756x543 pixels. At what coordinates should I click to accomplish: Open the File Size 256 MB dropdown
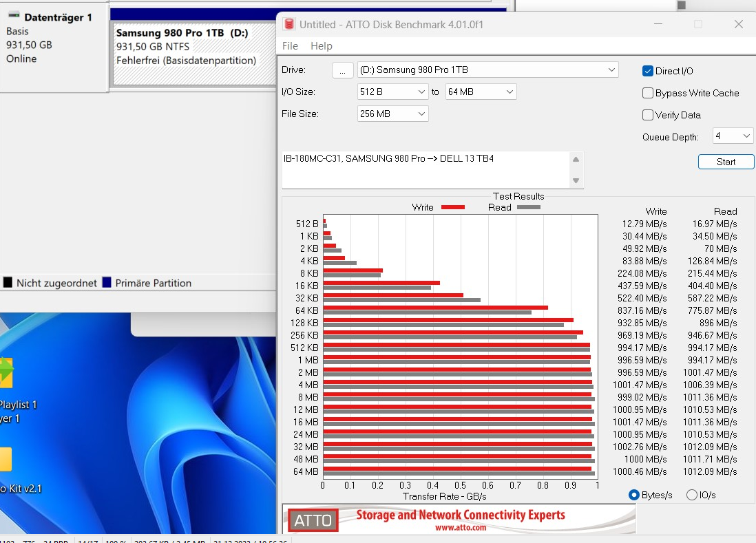click(392, 114)
